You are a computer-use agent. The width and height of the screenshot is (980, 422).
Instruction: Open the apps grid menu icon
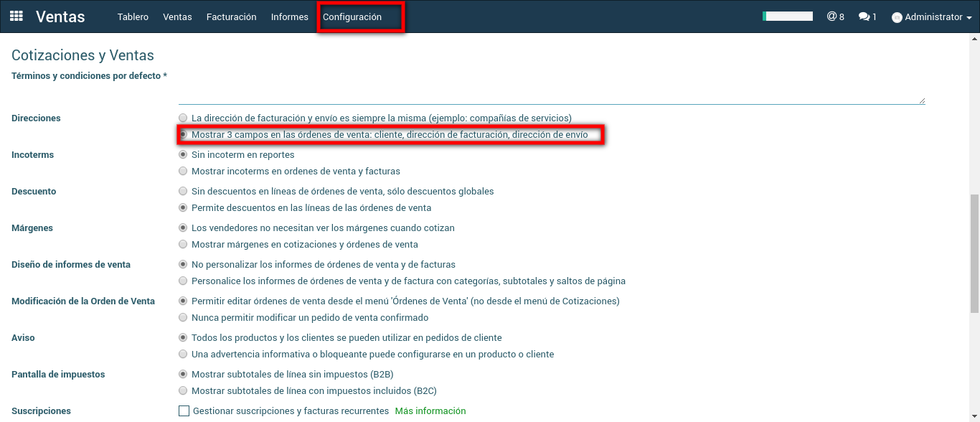16,16
